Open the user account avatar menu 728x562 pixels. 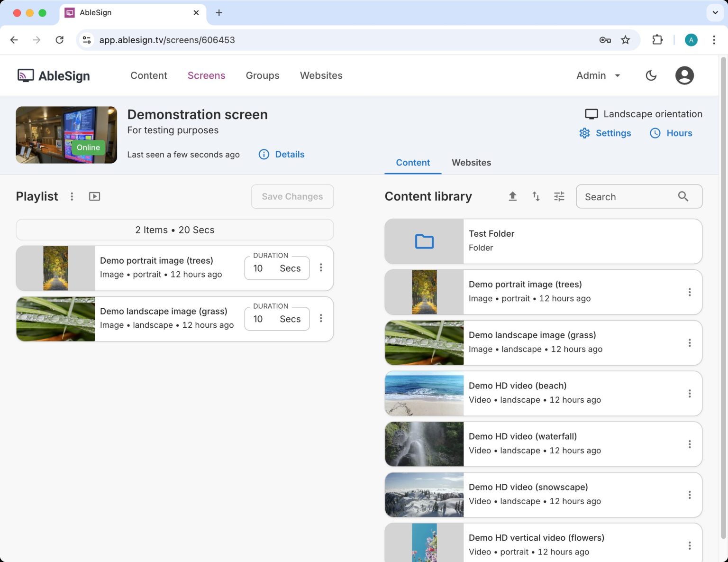684,75
